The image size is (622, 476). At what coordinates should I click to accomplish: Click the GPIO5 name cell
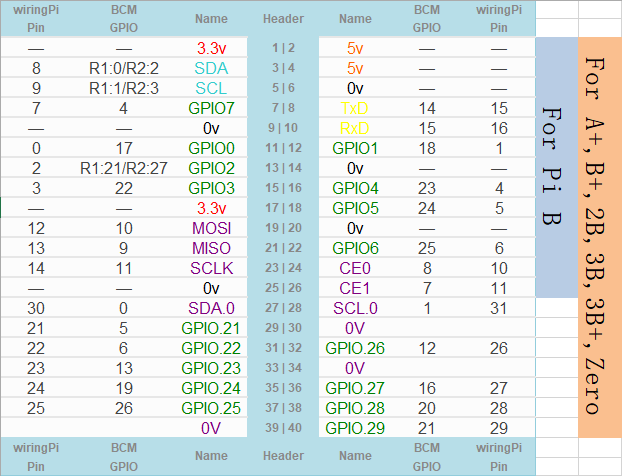tap(355, 208)
